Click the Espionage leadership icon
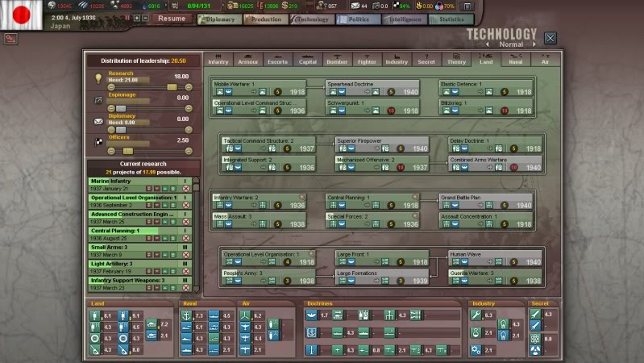The image size is (644, 363). tap(98, 100)
